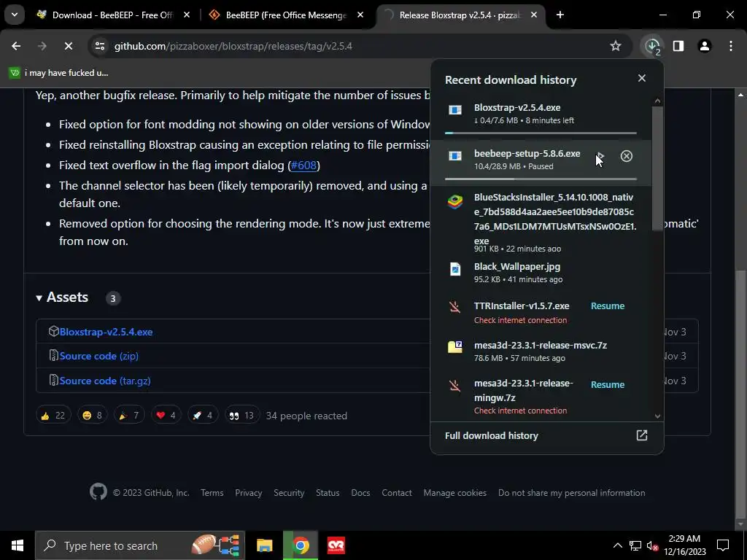The image size is (747, 560).
Task: Open File Explorer from the taskbar
Action: 264,545
